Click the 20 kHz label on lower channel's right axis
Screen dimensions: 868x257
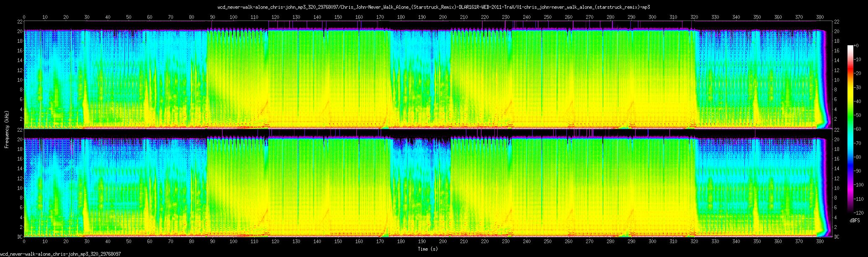[x=837, y=140]
